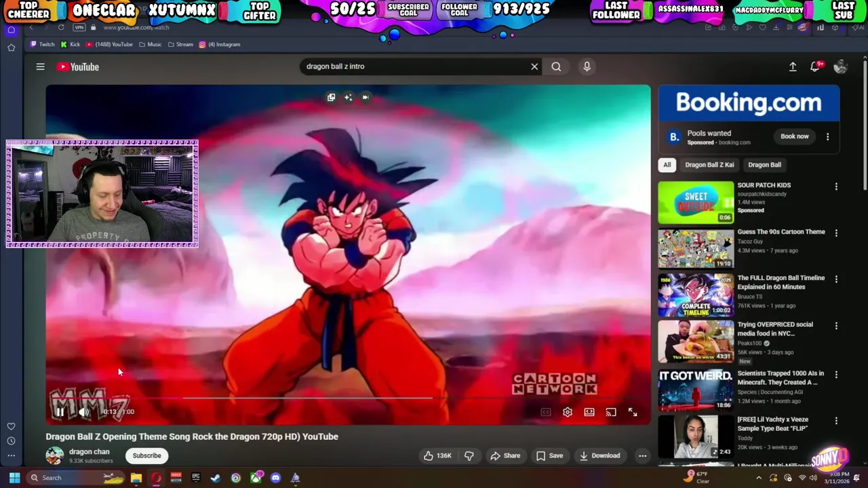Viewport: 868px width, 488px height.
Task: Switch to theater mode view
Action: [589, 412]
